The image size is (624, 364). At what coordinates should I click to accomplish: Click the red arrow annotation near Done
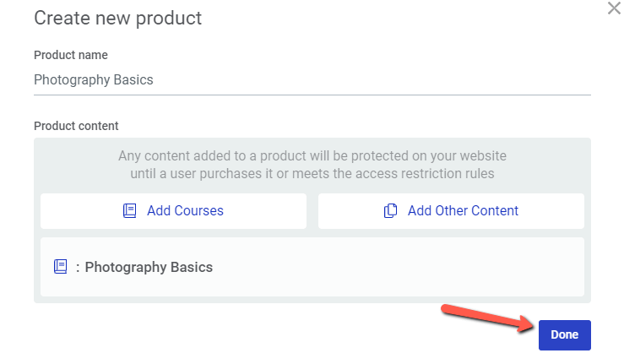(487, 318)
